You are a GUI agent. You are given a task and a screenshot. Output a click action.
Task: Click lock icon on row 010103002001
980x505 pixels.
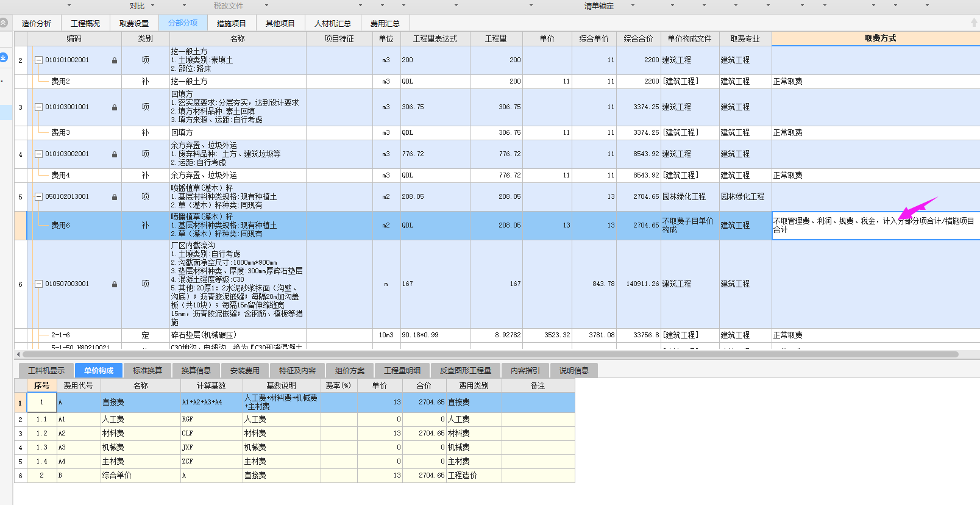click(x=115, y=154)
